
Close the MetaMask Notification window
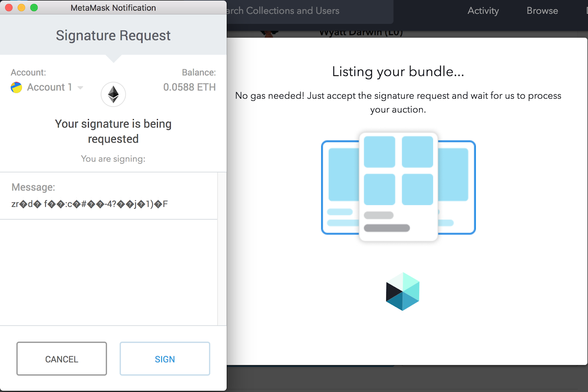click(9, 8)
